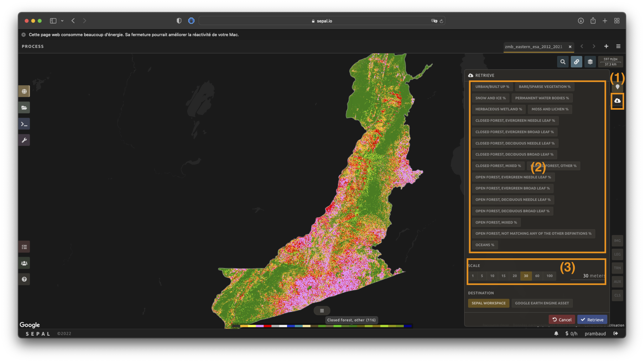
Task: Click the map search magnifier icon
Action: tap(563, 62)
